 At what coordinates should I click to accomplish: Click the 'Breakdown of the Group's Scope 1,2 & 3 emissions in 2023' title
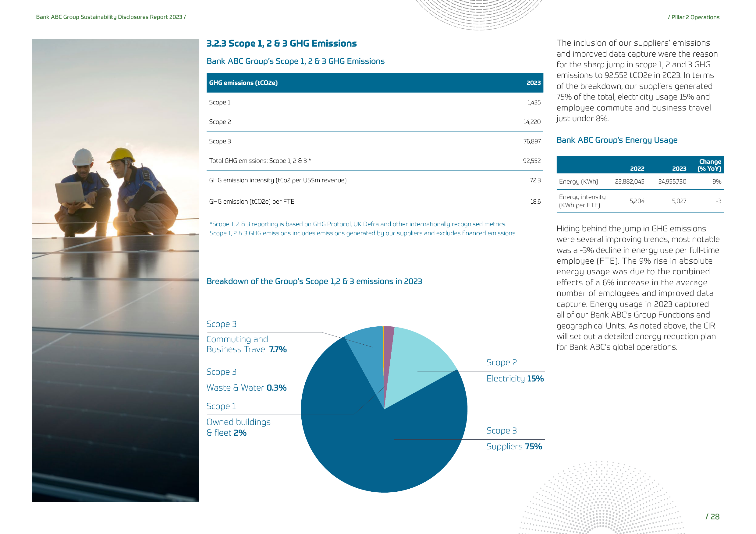click(x=314, y=281)
